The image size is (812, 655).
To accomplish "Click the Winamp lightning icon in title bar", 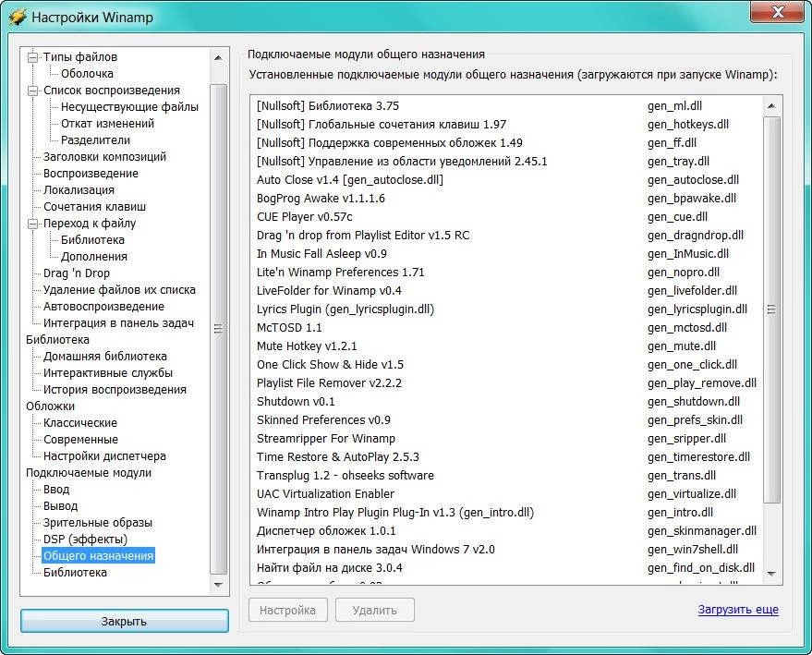I will click(17, 17).
